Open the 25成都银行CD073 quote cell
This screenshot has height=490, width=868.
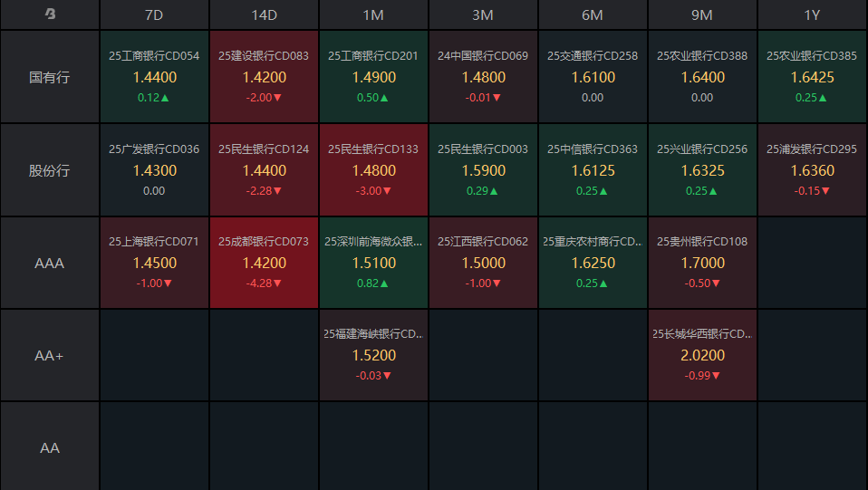264,263
